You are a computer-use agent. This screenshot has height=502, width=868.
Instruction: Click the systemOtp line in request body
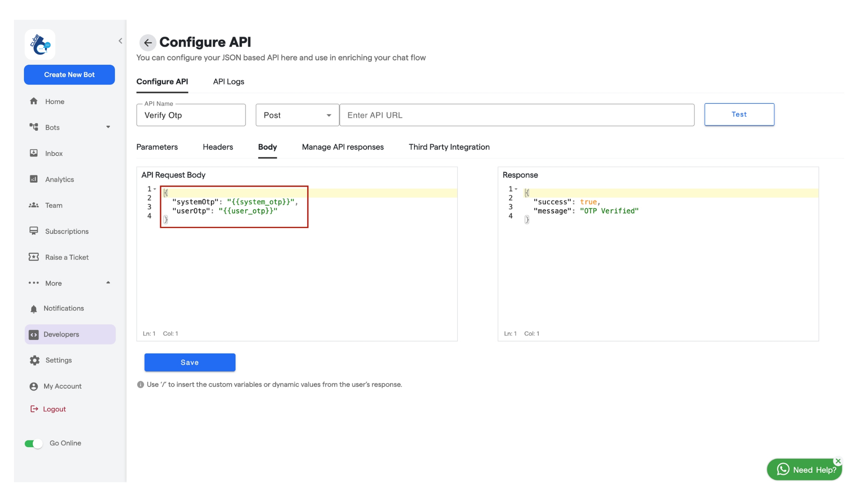point(235,202)
